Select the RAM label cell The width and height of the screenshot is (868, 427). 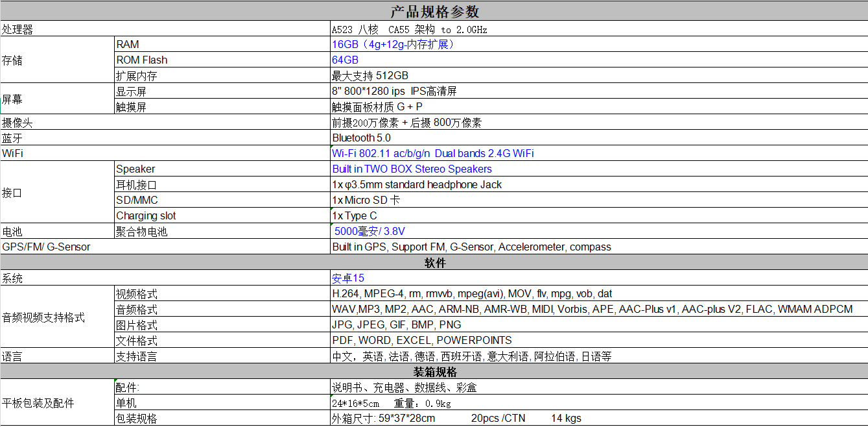click(x=222, y=45)
